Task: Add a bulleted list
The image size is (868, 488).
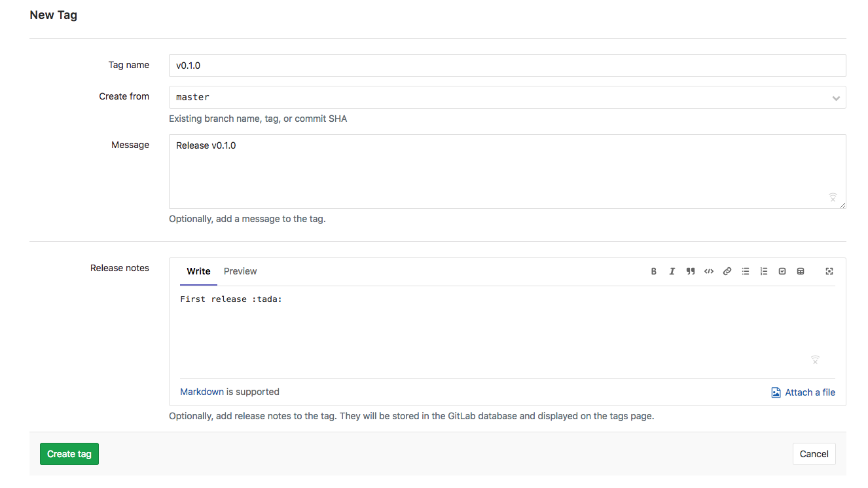Action: [x=745, y=271]
